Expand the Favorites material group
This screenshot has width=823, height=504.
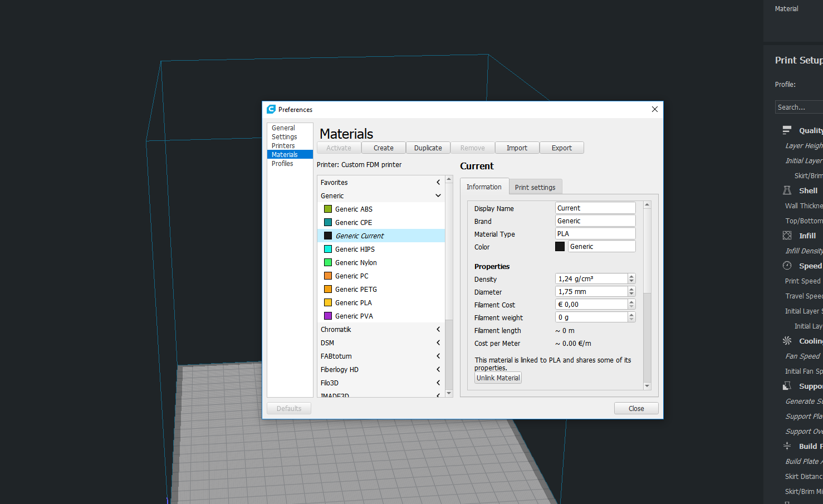438,182
